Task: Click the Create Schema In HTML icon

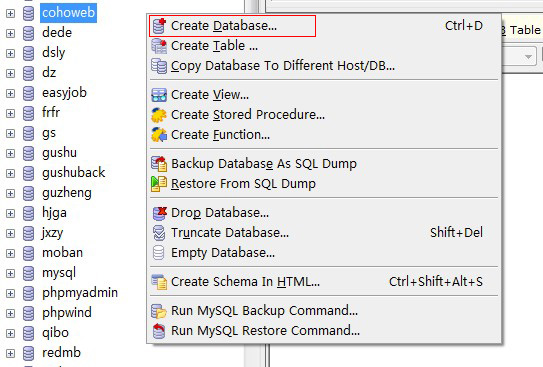Action: coord(159,282)
